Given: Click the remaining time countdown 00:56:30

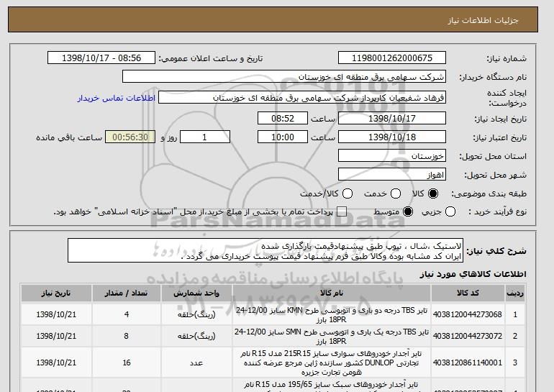Looking at the screenshot, I should 130,137.
